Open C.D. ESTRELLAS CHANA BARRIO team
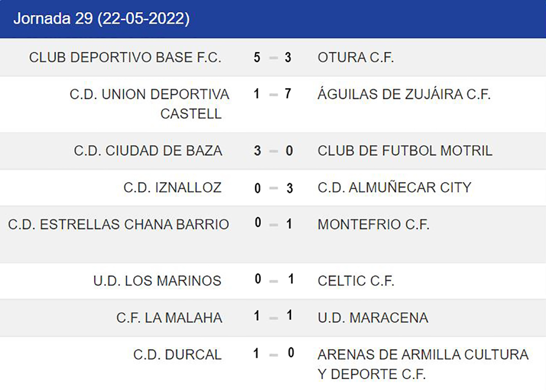 [x=119, y=224]
